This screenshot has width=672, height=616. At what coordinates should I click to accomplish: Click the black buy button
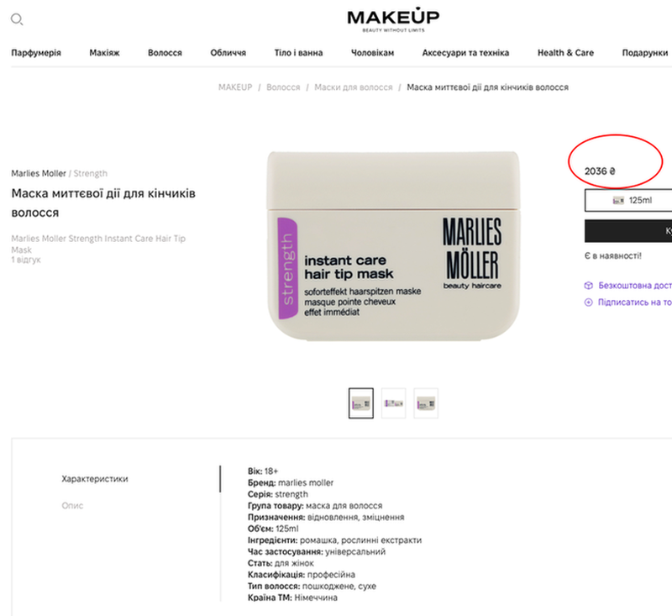[x=628, y=231]
